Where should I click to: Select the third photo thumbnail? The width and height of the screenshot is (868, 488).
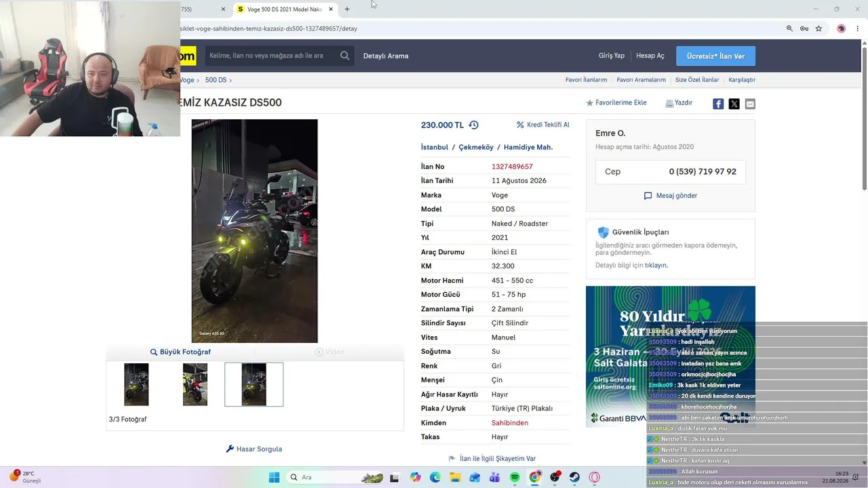coord(254,384)
